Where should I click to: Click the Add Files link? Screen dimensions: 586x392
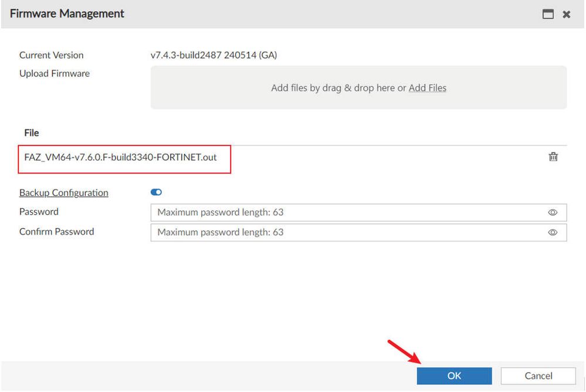pos(427,88)
